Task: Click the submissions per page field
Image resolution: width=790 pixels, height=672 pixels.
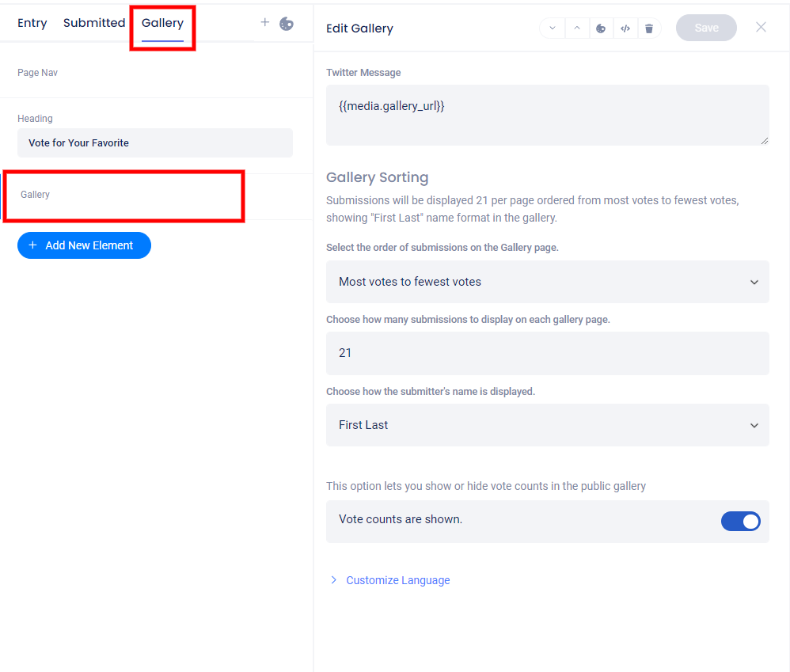Action: (547, 353)
